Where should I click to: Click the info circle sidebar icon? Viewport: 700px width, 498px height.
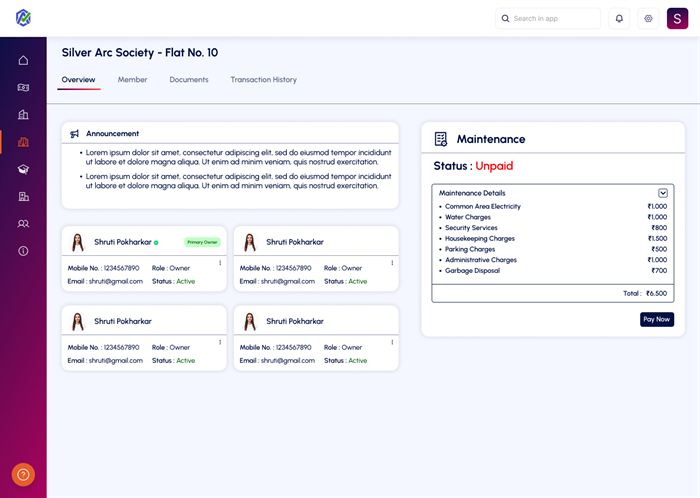tap(23, 251)
